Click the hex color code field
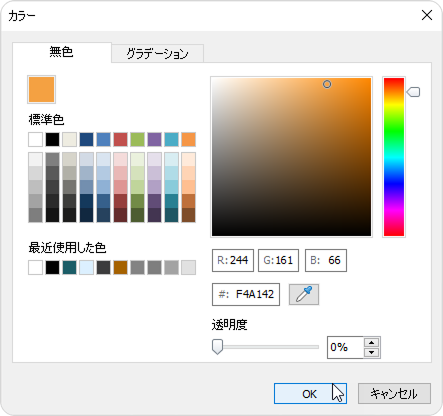This screenshot has height=416, width=443. [x=246, y=294]
